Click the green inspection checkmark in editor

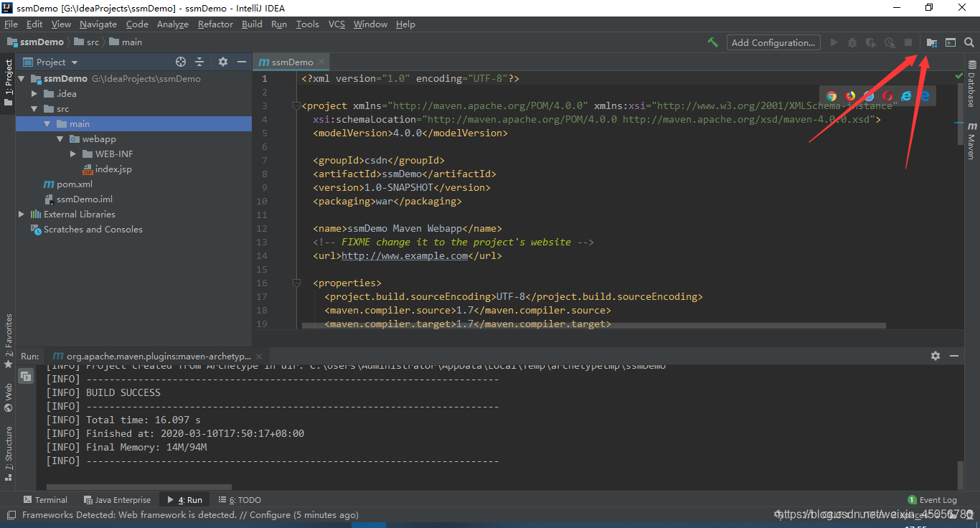coord(959,75)
